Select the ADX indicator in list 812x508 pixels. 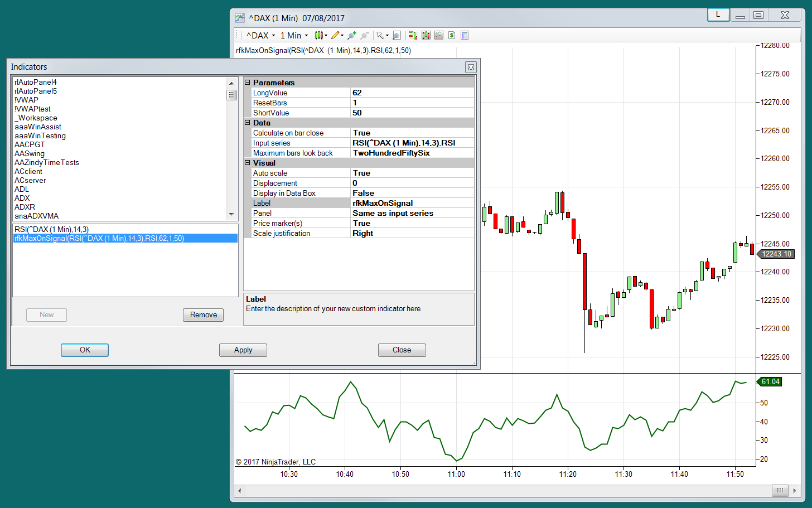coord(22,198)
